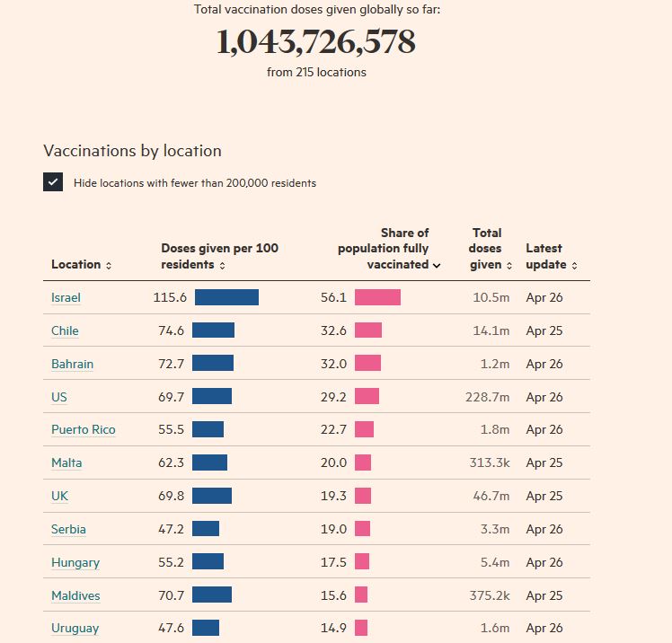This screenshot has width=672, height=643.
Task: Toggle the hide small locations checkbox
Action: 53,182
